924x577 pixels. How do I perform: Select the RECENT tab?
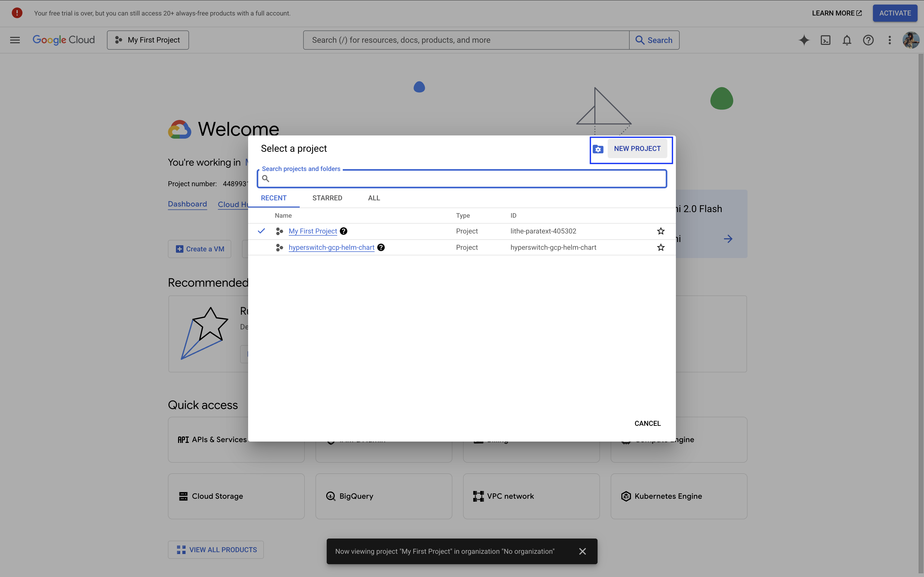point(274,198)
